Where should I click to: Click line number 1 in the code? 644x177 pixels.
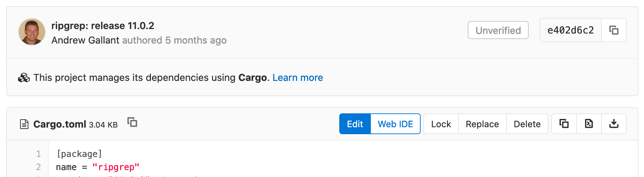coord(38,154)
